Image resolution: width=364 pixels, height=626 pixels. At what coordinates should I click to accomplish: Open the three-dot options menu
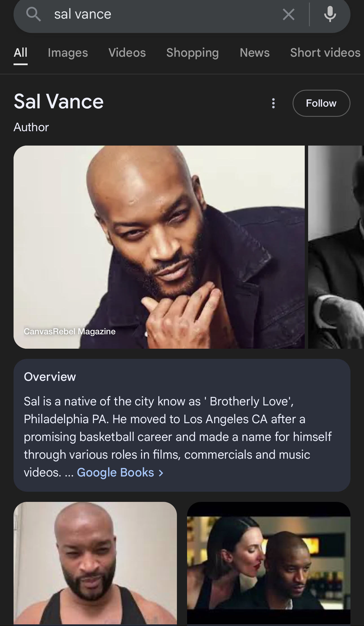click(x=273, y=103)
